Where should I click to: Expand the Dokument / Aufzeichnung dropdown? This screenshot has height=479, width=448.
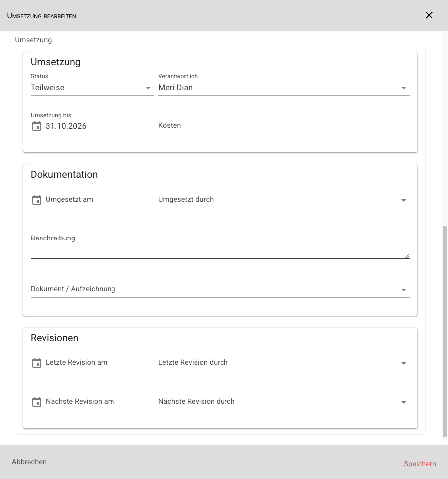tap(220, 289)
